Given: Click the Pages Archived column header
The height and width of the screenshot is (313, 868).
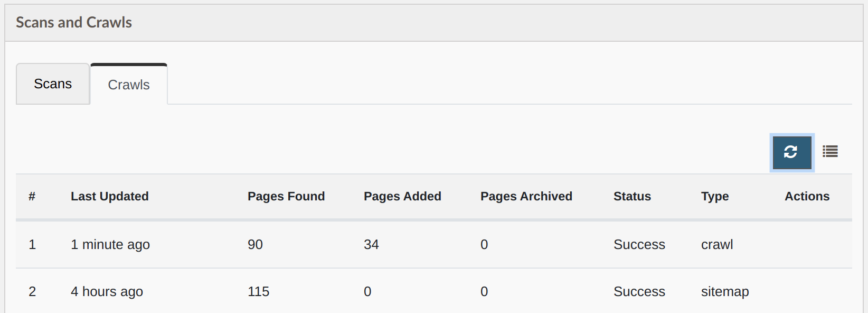Looking at the screenshot, I should point(526,196).
